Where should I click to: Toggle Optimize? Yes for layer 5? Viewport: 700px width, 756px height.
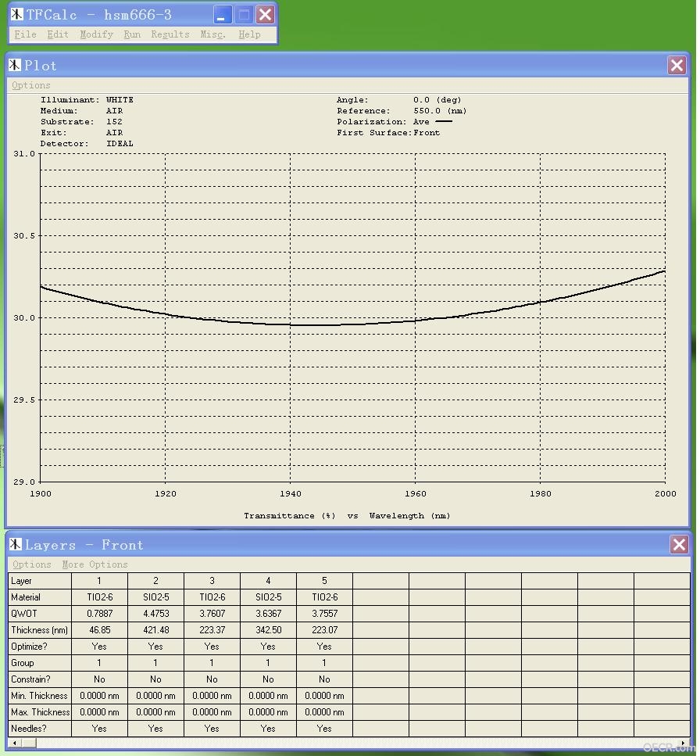325,646
